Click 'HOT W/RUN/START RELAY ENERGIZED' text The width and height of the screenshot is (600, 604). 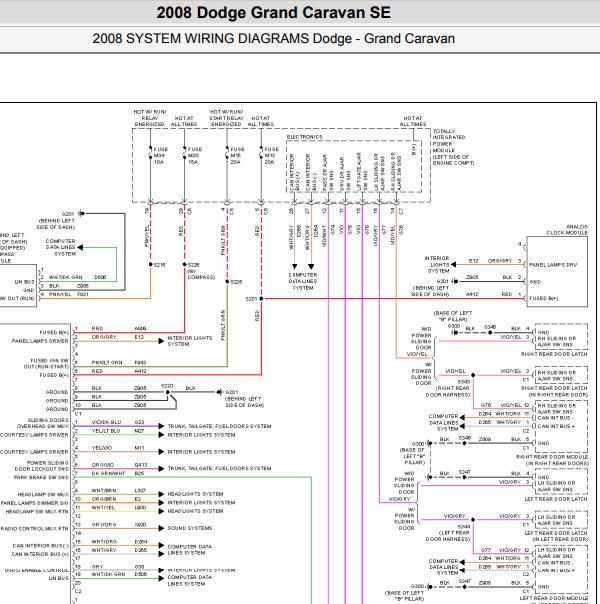(226, 118)
